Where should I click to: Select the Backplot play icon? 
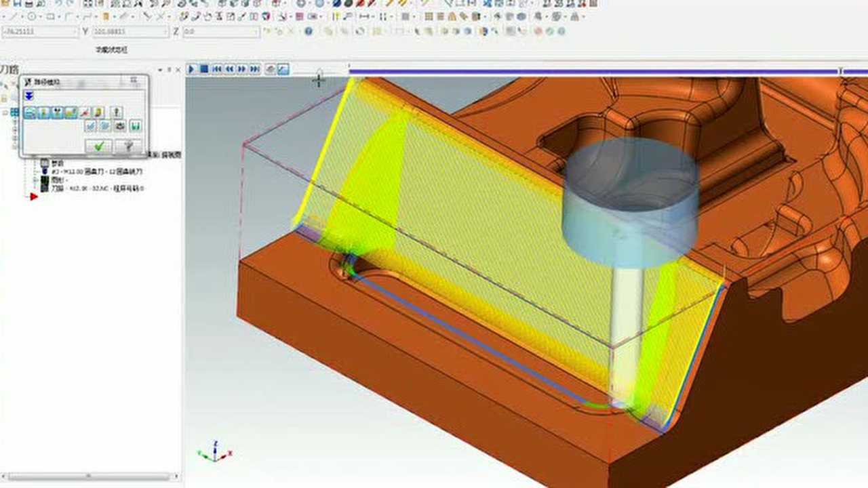pyautogui.click(x=192, y=69)
